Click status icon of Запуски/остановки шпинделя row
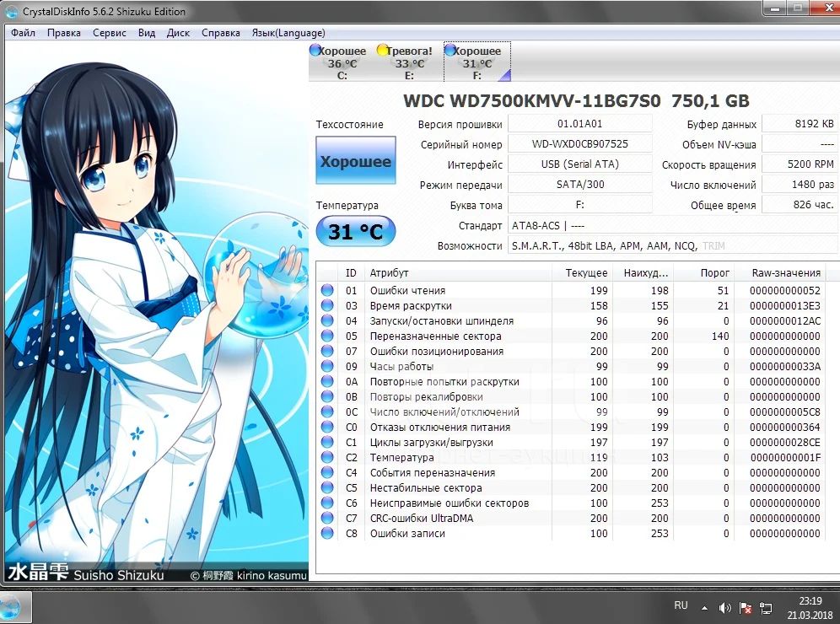Screen dimensions: 840x624 [x=327, y=320]
